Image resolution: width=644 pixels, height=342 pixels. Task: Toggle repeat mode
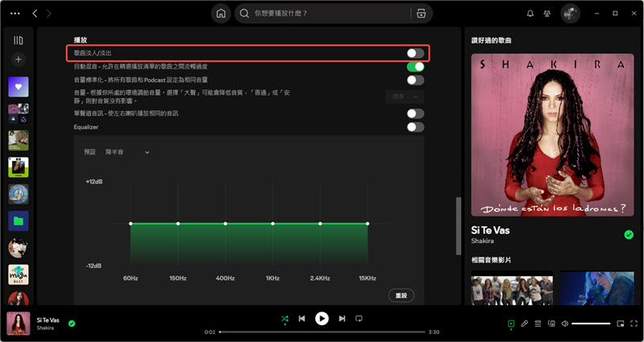359,319
